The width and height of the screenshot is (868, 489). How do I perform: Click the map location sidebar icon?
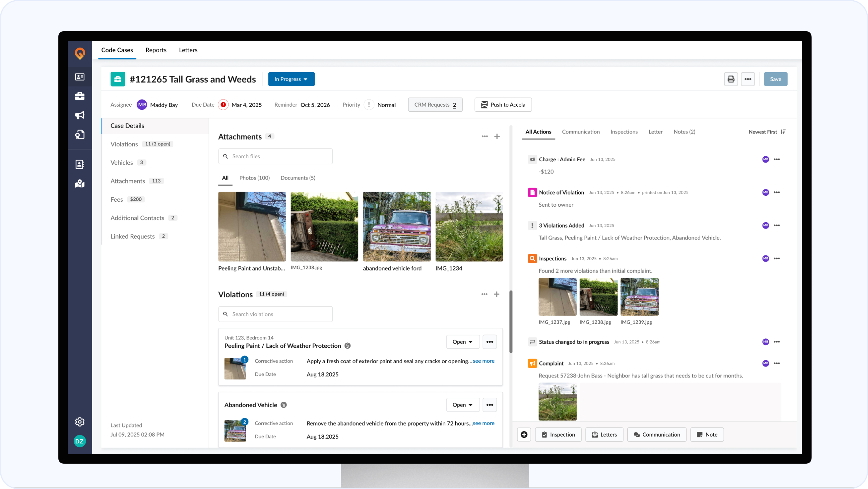coord(80,184)
